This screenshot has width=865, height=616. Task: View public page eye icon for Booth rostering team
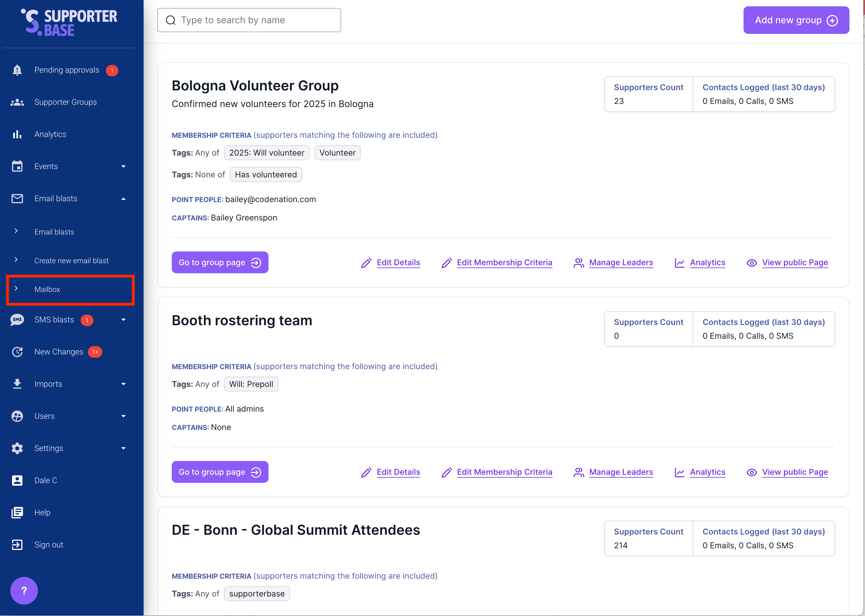(x=751, y=472)
